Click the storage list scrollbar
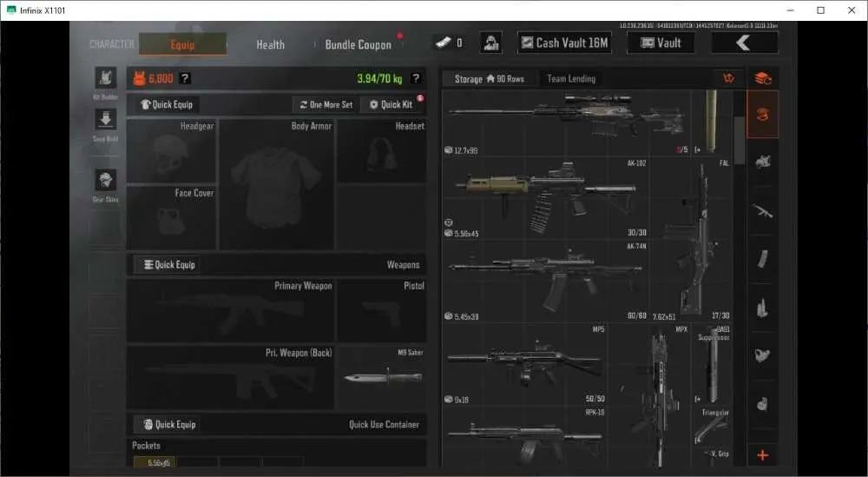Viewport: 868px width, 477px height. click(739, 140)
